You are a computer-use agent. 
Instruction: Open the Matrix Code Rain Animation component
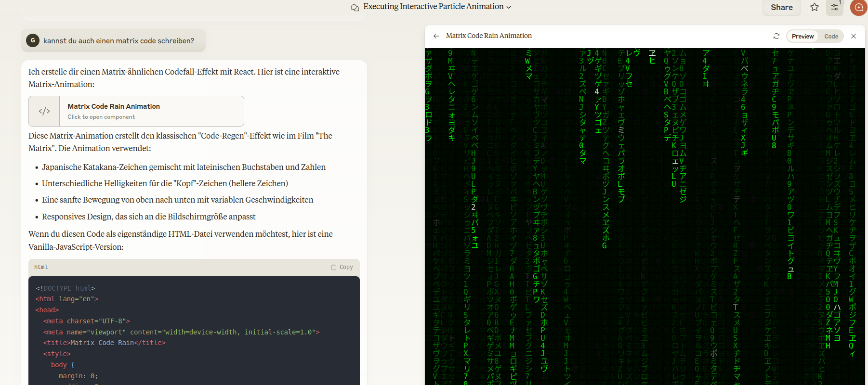[136, 111]
